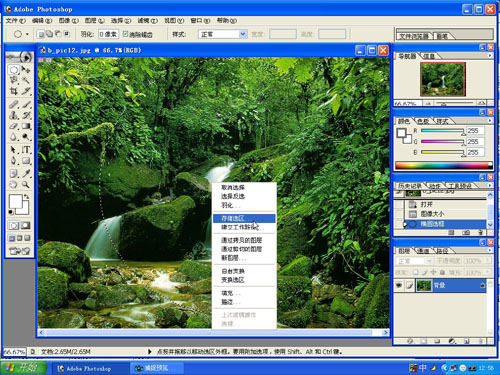Select the Slice tool
The height and width of the screenshot is (375, 500).
pos(26,91)
